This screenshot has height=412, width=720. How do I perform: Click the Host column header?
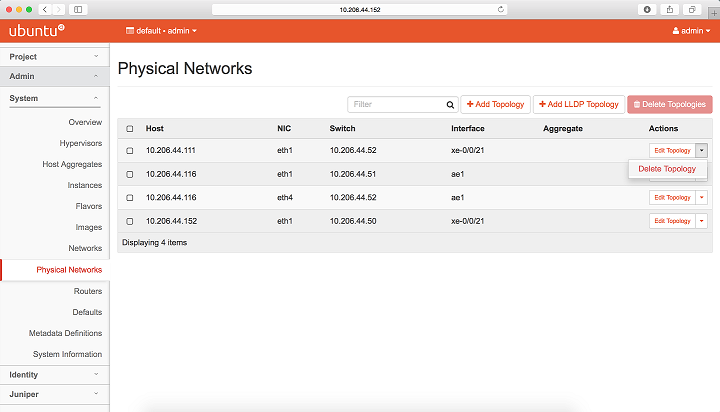[155, 129]
